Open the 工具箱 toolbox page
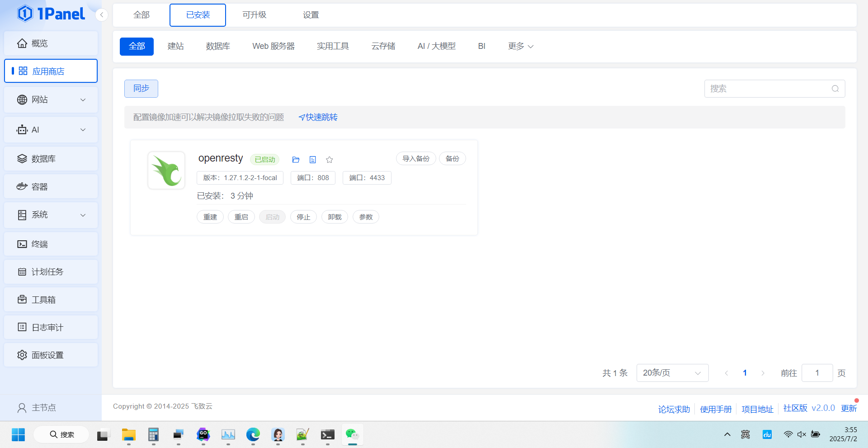 tap(51, 300)
